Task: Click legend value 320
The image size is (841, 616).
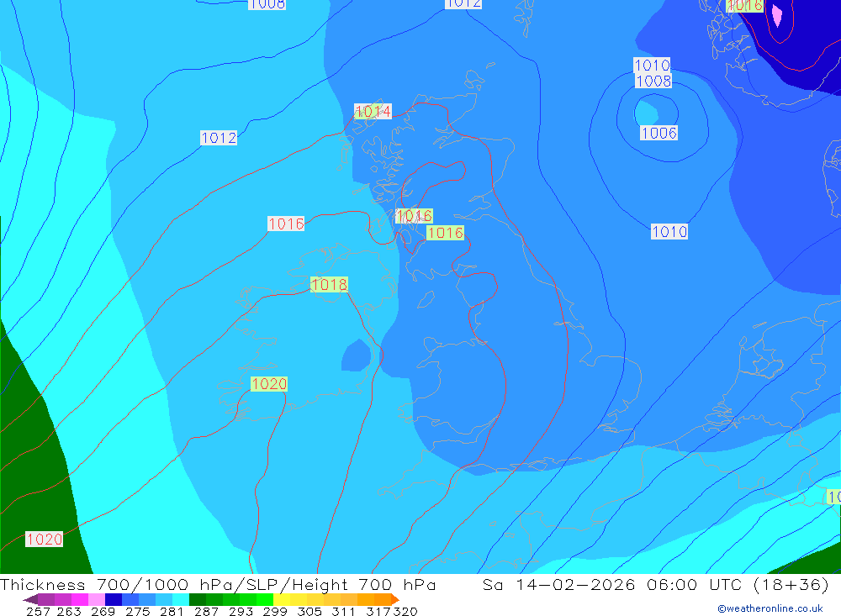Action: tap(405, 611)
